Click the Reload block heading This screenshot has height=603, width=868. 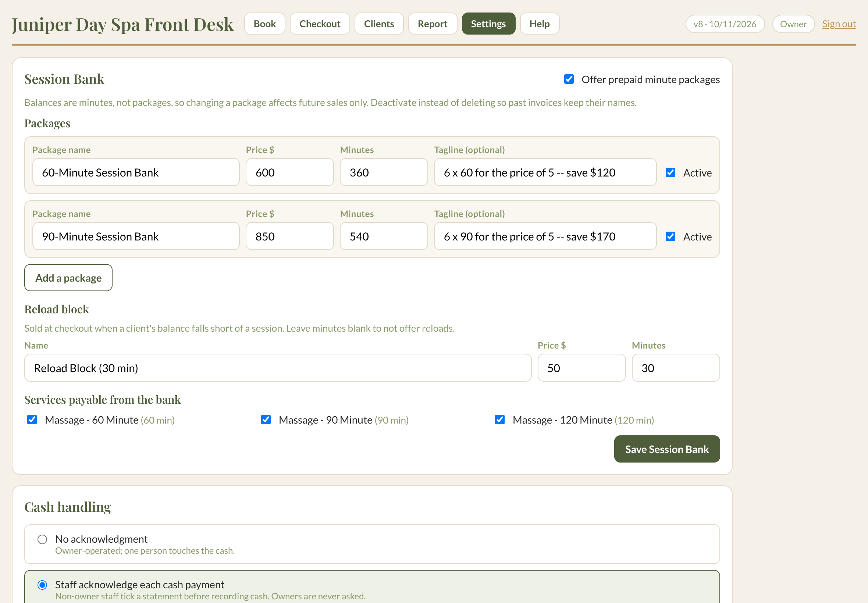[57, 310]
